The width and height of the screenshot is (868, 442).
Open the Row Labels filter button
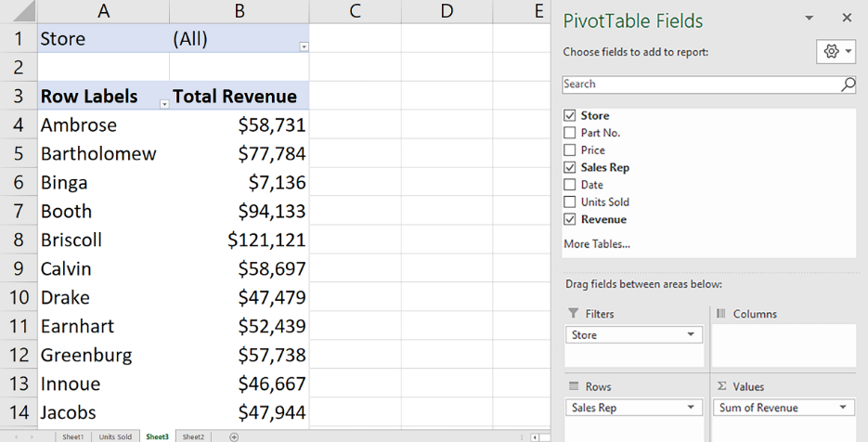point(164,104)
